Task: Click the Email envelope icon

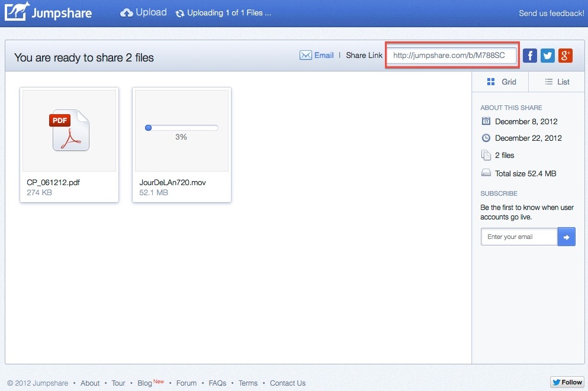Action: (x=306, y=56)
